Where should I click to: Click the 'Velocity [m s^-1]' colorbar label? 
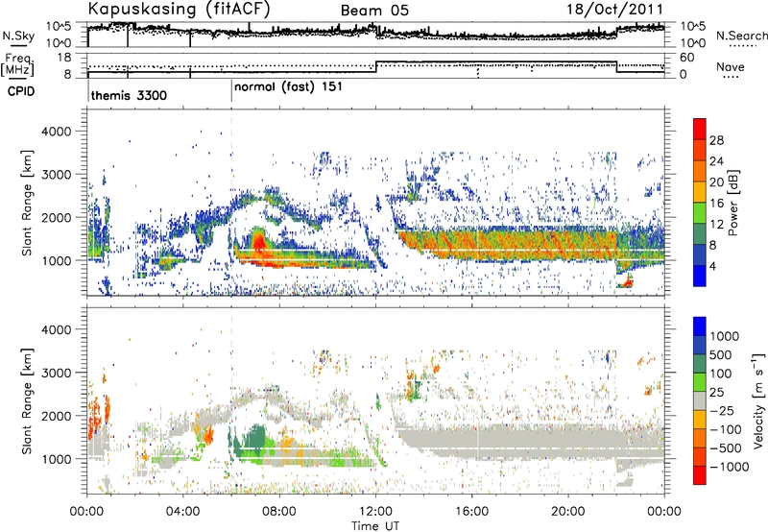pyautogui.click(x=758, y=400)
